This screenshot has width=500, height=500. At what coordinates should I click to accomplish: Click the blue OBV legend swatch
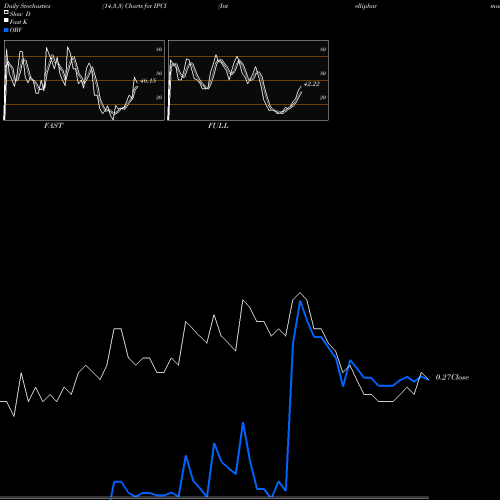pos(6,30)
